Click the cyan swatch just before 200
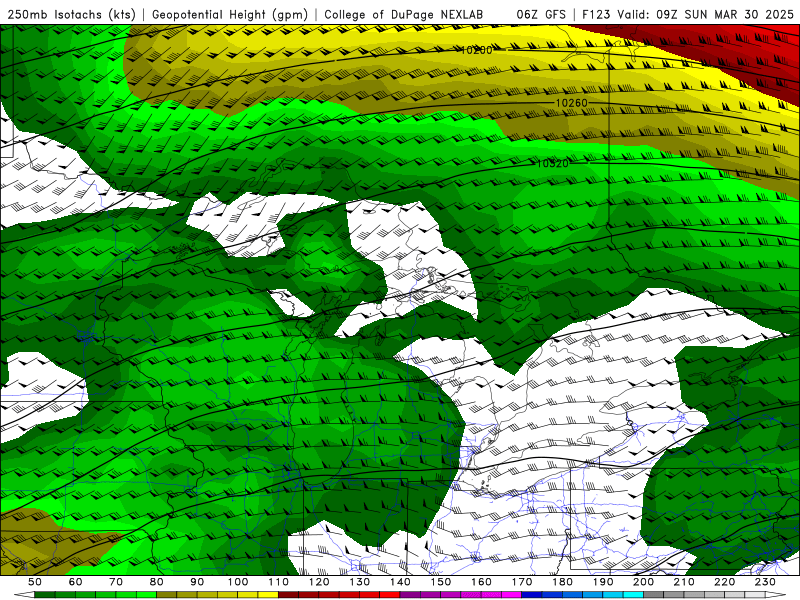Screen dimensions: 800x600 coord(633,595)
